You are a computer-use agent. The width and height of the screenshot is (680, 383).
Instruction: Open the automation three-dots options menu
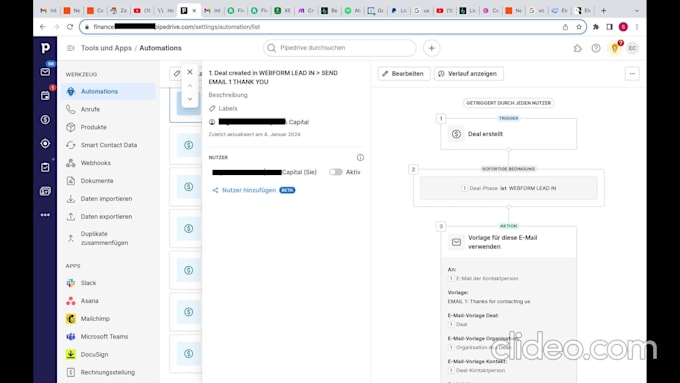tap(632, 74)
